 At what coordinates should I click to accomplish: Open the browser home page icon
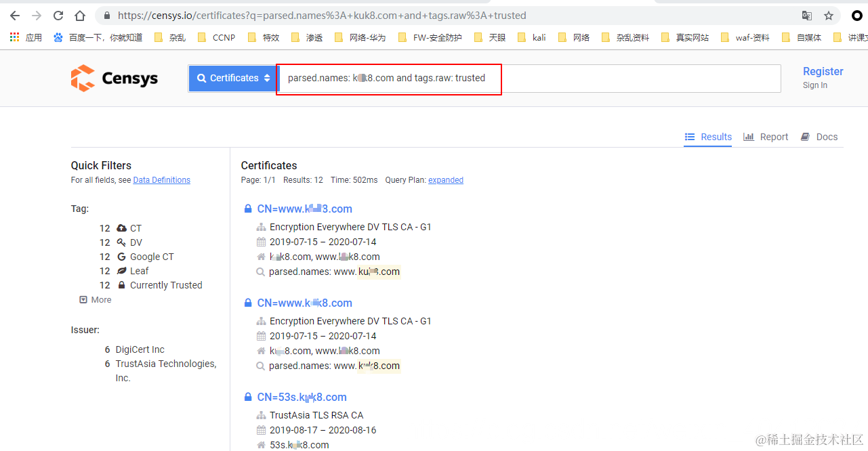click(80, 16)
